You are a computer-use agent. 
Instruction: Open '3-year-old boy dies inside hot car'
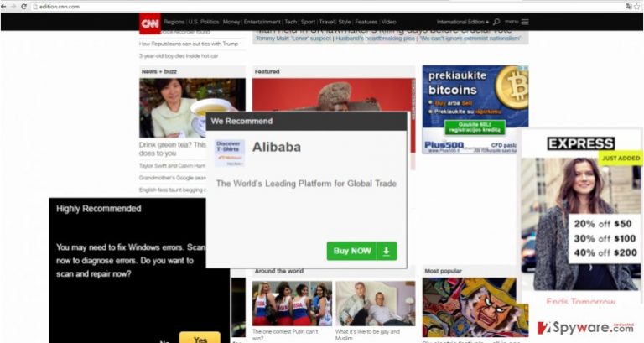tap(179, 56)
